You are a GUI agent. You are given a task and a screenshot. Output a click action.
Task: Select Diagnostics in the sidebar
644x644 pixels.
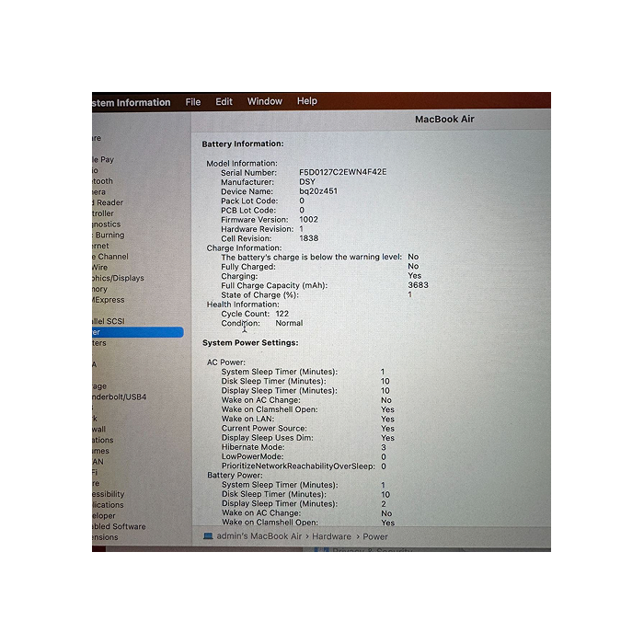tap(107, 224)
